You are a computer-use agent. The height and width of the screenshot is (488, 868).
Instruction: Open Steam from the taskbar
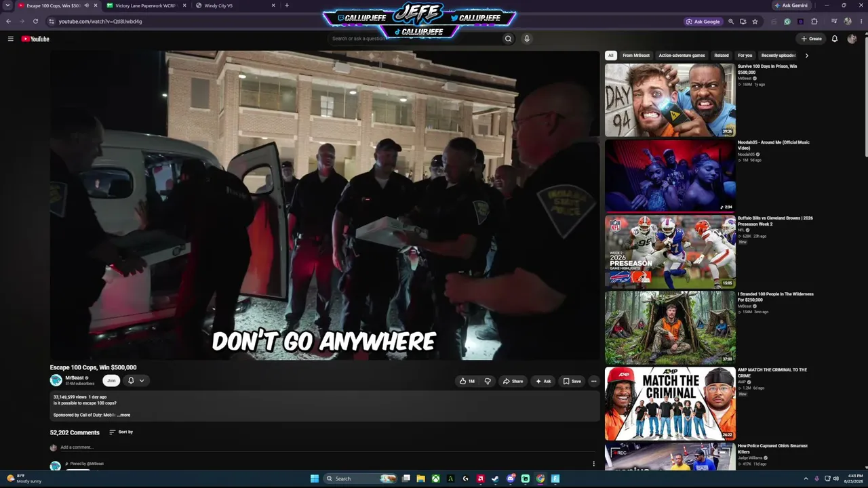pyautogui.click(x=495, y=479)
